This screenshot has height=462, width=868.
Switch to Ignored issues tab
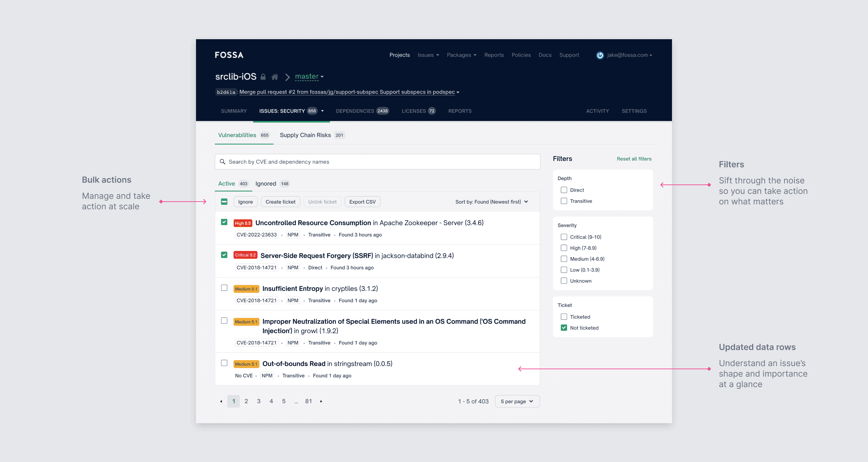coord(272,184)
